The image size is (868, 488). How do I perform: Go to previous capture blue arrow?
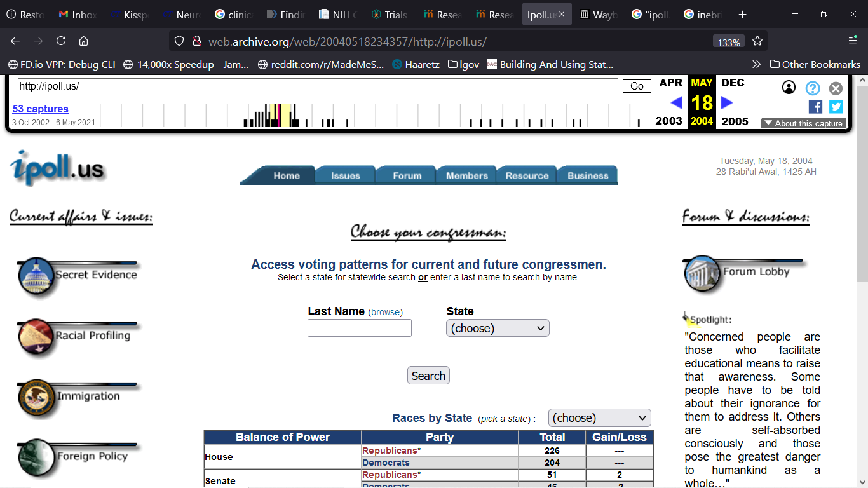[x=676, y=102]
